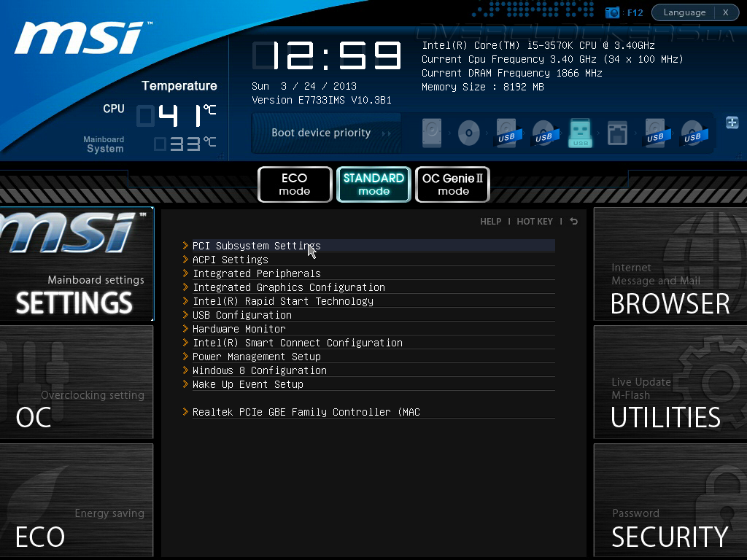Open the SECURITY password section
Screen dimensions: 747x560
click(x=670, y=500)
